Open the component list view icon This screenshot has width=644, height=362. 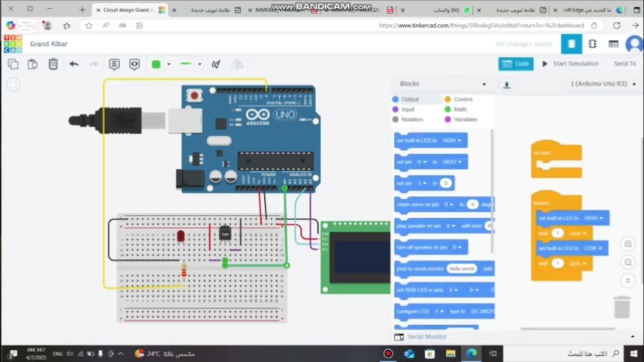click(613, 44)
